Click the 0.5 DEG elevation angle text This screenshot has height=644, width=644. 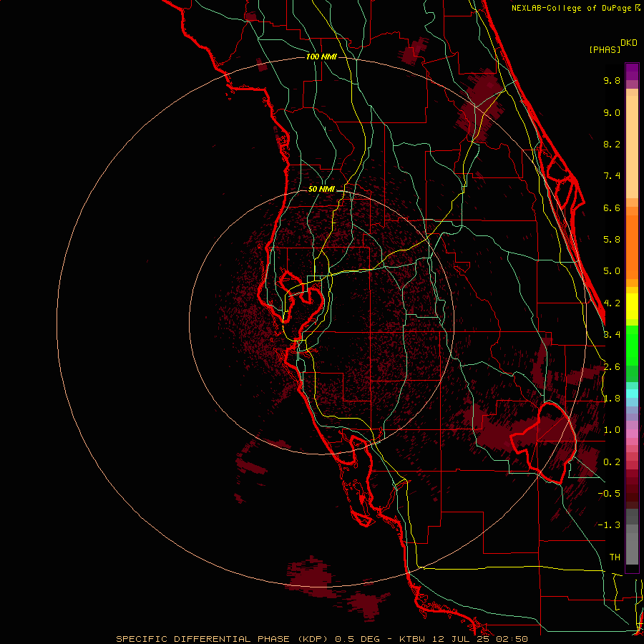(357, 639)
